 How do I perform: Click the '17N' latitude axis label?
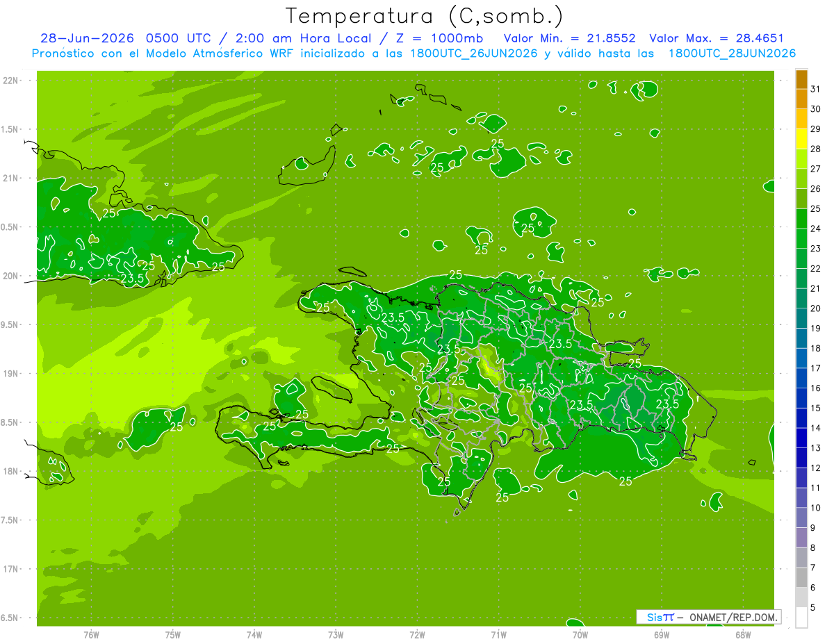[10, 569]
